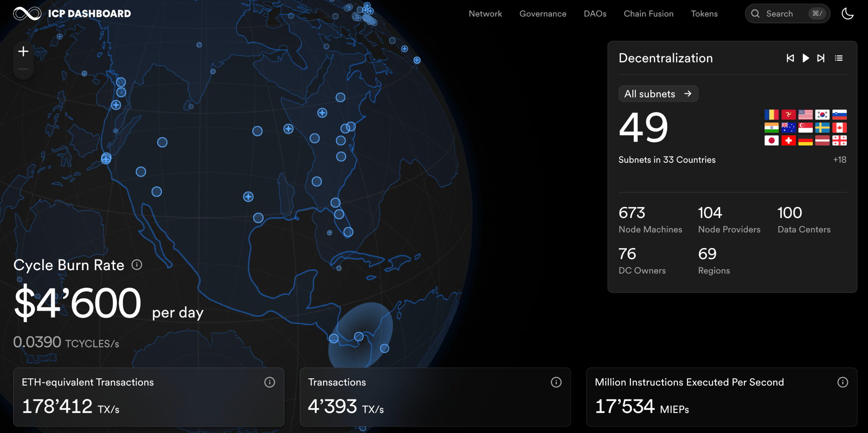Click the 49 subnets count
The image size is (868, 433).
(x=643, y=127)
